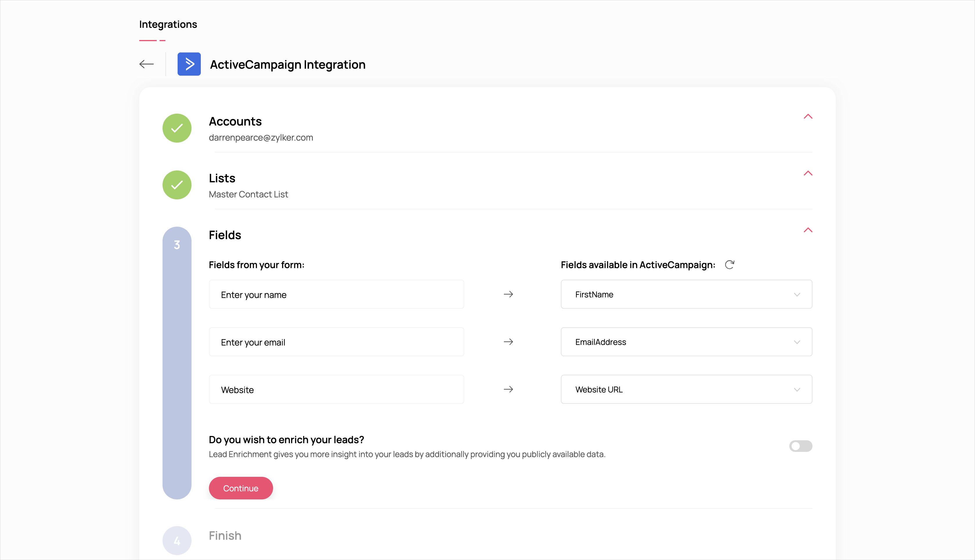975x560 pixels.
Task: Open the Website URL field dropdown
Action: click(x=686, y=389)
